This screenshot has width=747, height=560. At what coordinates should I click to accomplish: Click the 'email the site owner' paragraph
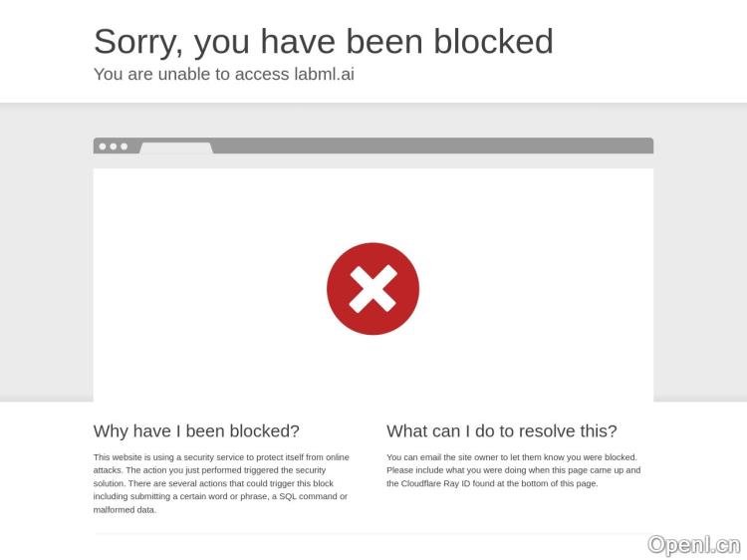(x=514, y=470)
